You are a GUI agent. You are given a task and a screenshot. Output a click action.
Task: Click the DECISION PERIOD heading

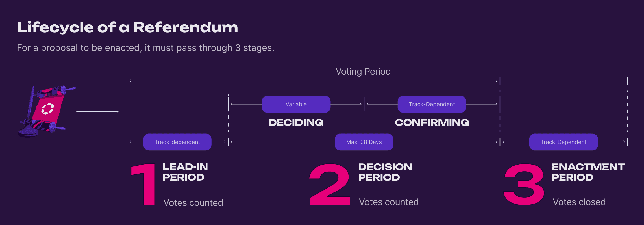(x=385, y=172)
